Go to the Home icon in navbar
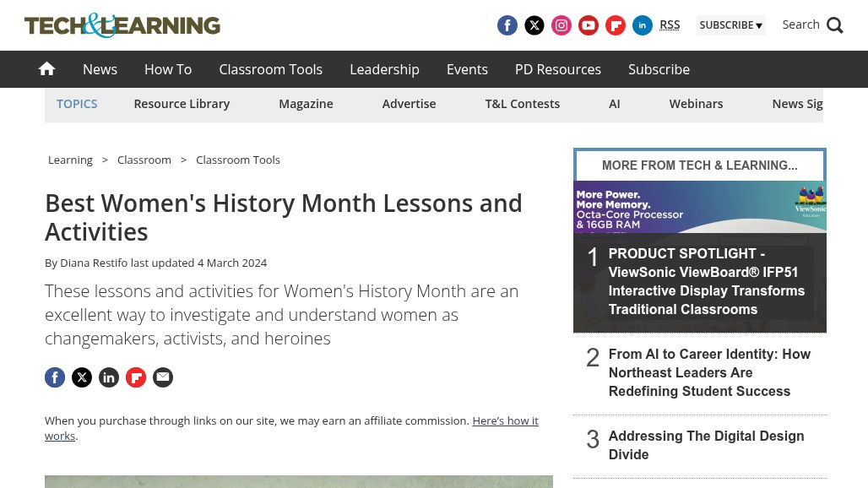This screenshot has height=488, width=868. click(47, 69)
